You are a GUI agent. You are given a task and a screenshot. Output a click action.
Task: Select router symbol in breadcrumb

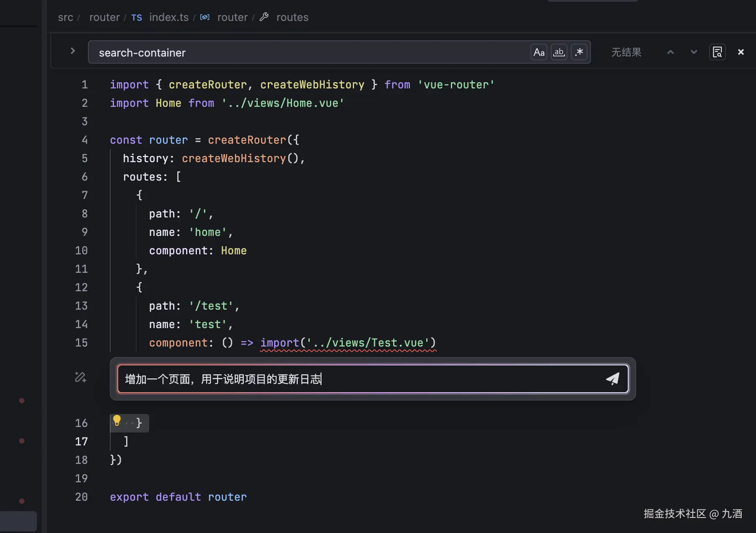(232, 17)
